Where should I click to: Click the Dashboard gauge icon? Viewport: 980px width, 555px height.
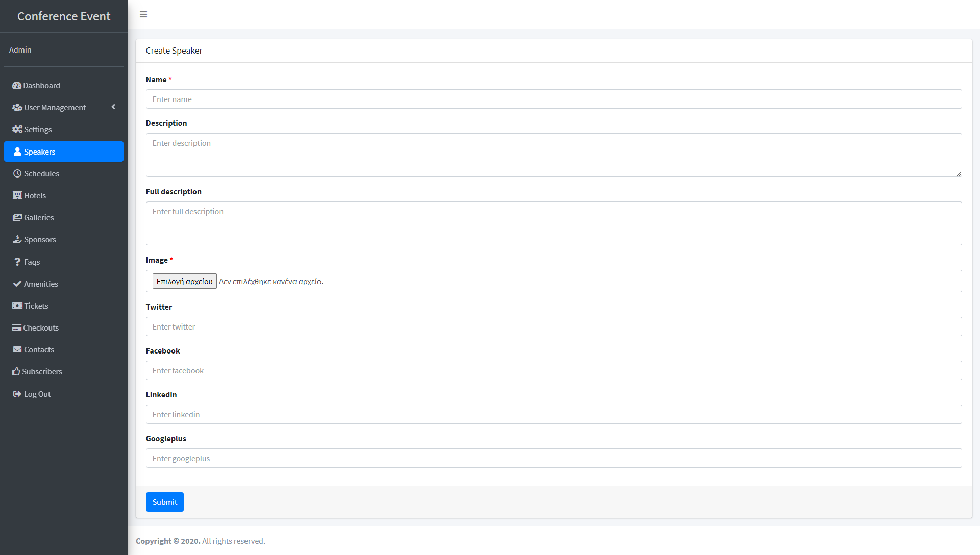coord(17,86)
